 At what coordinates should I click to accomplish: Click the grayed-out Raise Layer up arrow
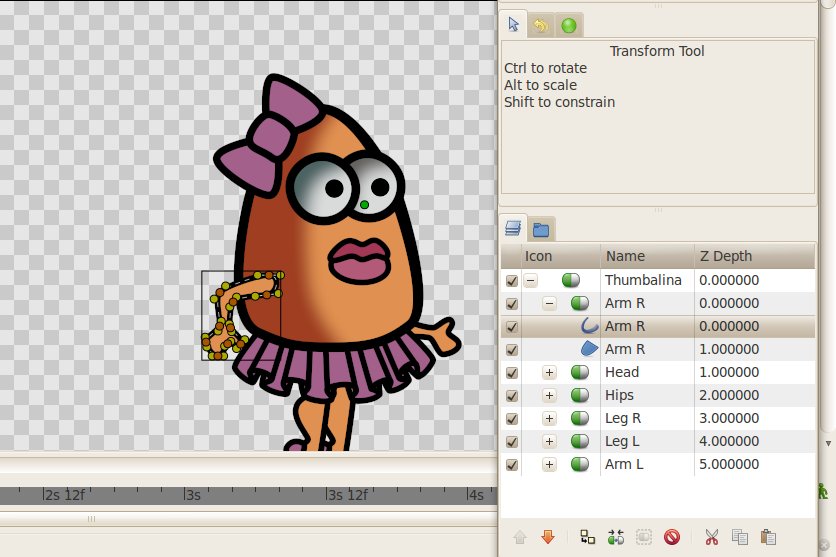pyautogui.click(x=520, y=537)
